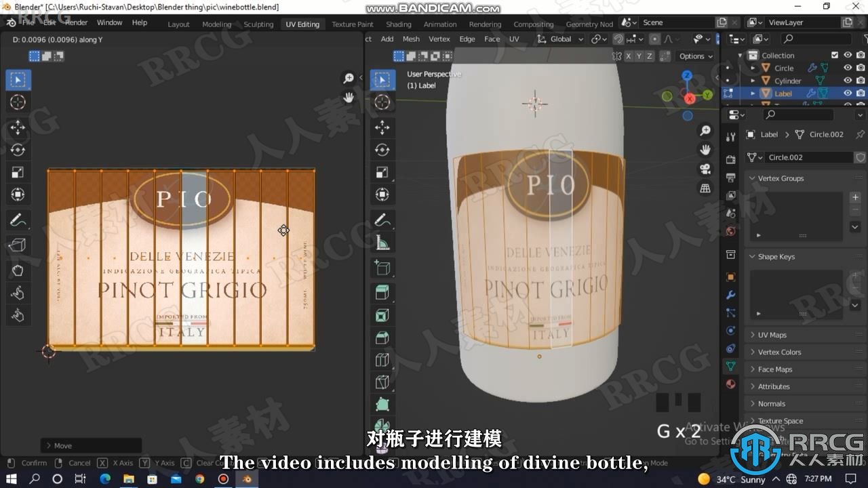Activate the Rotate tool in UV editor

tap(18, 150)
